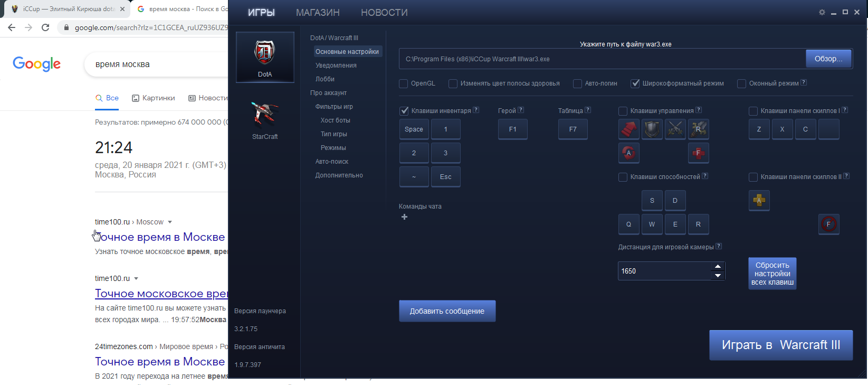This screenshot has width=868, height=385.
Task: Expand time100.ru Moscow result dropdown arrow
Action: (170, 222)
